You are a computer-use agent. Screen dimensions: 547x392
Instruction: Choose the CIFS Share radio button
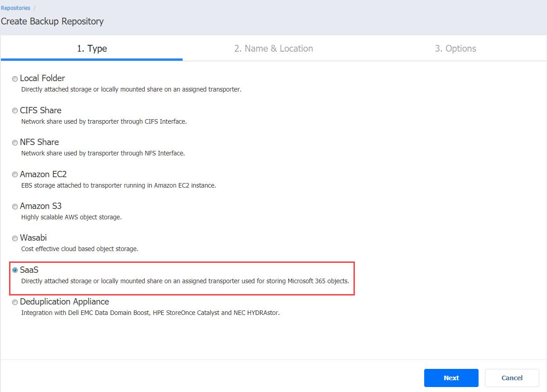tap(15, 111)
